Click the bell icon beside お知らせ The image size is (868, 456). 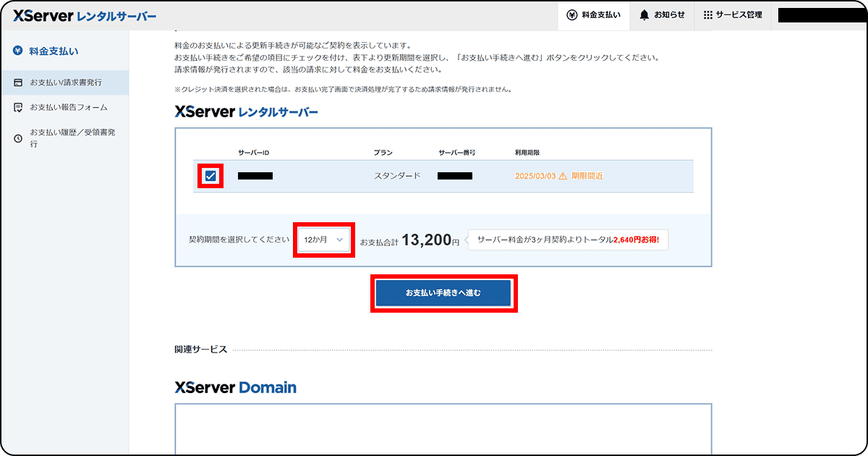644,14
